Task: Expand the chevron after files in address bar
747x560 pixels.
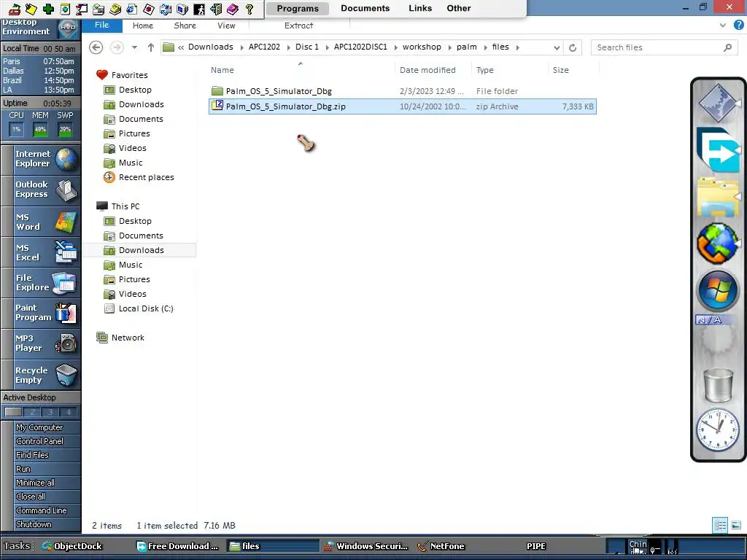Action: point(517,47)
